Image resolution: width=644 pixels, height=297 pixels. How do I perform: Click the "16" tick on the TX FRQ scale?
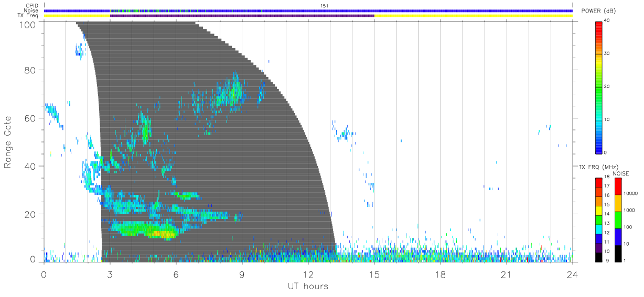tap(607, 195)
